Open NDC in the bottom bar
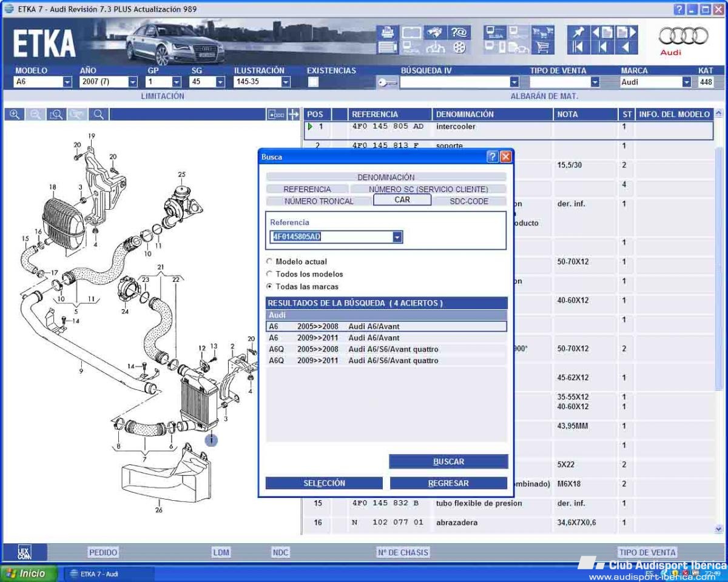Viewport: 728px width, 582px height. [x=280, y=552]
